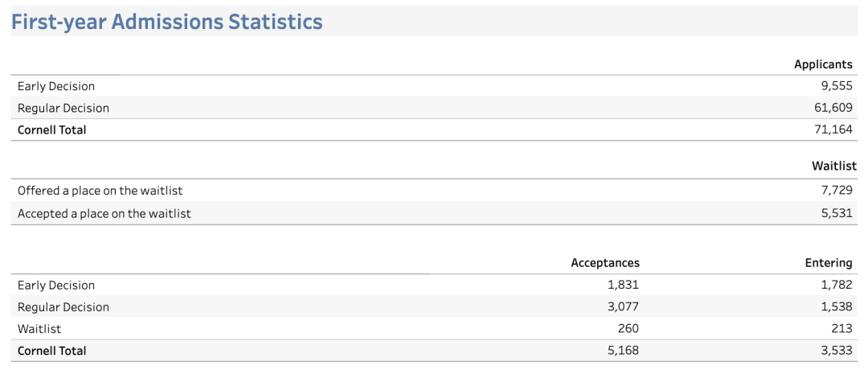
Task: Click the First-year Admissions Statistics heading
Action: (x=166, y=22)
